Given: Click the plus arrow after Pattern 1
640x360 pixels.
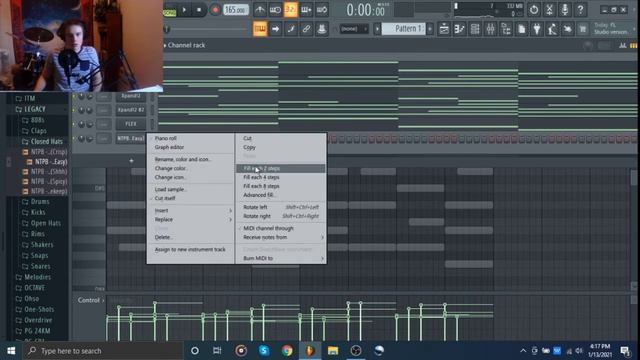Looking at the screenshot, I should 430,29.
